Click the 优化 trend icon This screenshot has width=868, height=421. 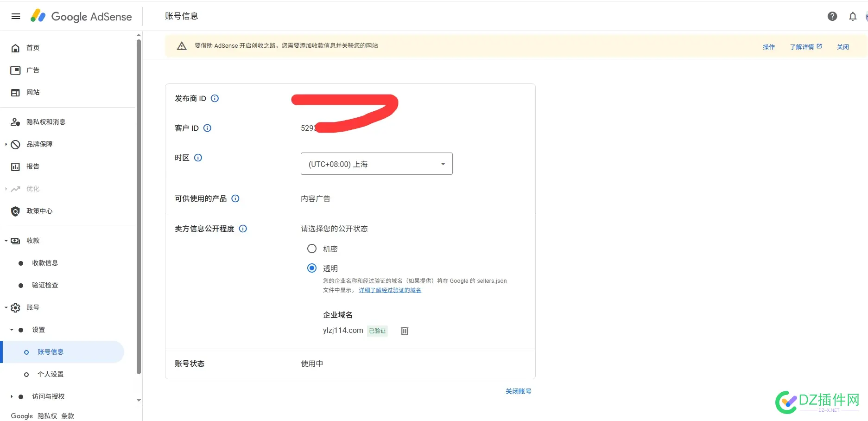15,189
